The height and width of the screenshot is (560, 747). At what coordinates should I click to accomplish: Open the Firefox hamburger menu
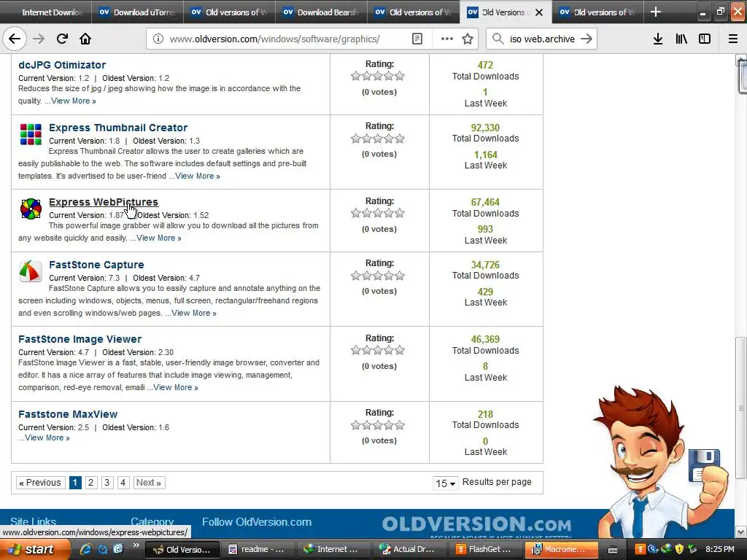[733, 39]
